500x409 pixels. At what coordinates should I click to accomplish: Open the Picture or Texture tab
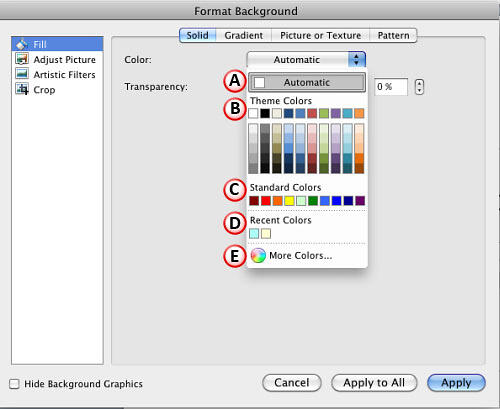coord(320,35)
